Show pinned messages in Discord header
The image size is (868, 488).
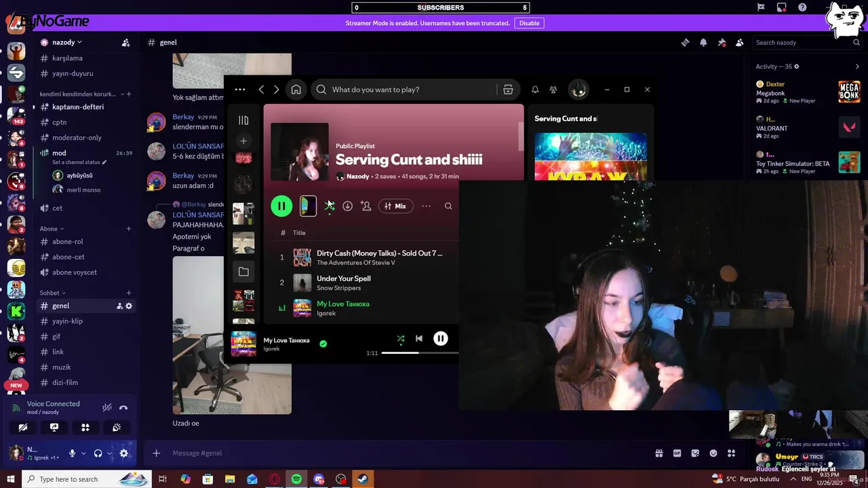click(x=722, y=43)
